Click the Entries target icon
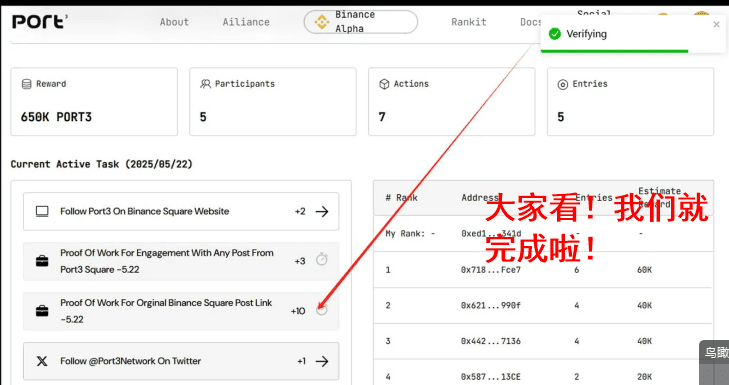The height and width of the screenshot is (385, 729). (563, 85)
